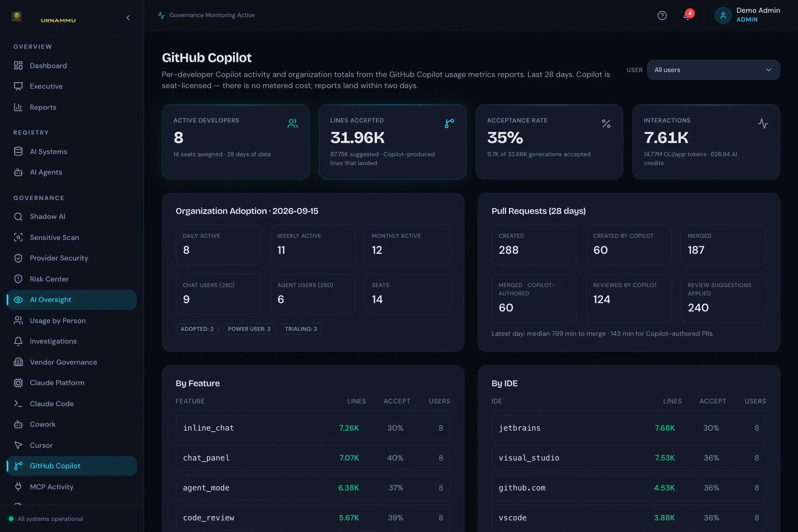798x532 pixels.
Task: Click the Active Developers people icon
Action: [x=293, y=124]
